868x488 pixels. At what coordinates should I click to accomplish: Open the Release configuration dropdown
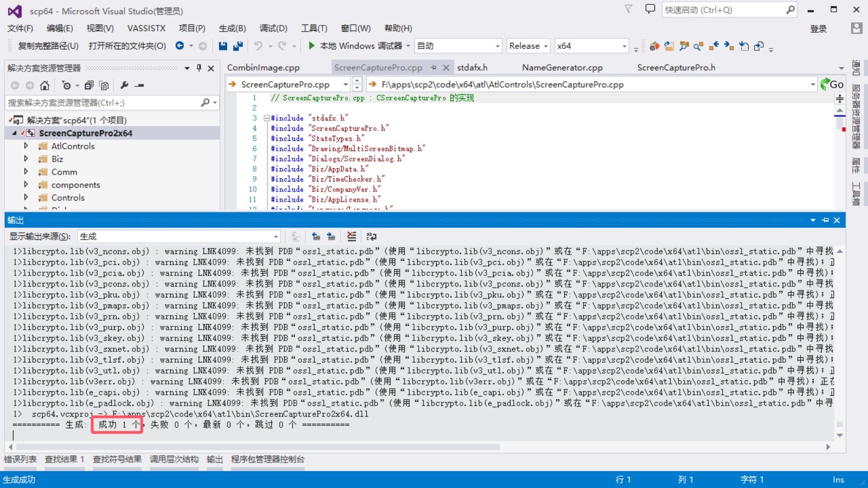528,46
